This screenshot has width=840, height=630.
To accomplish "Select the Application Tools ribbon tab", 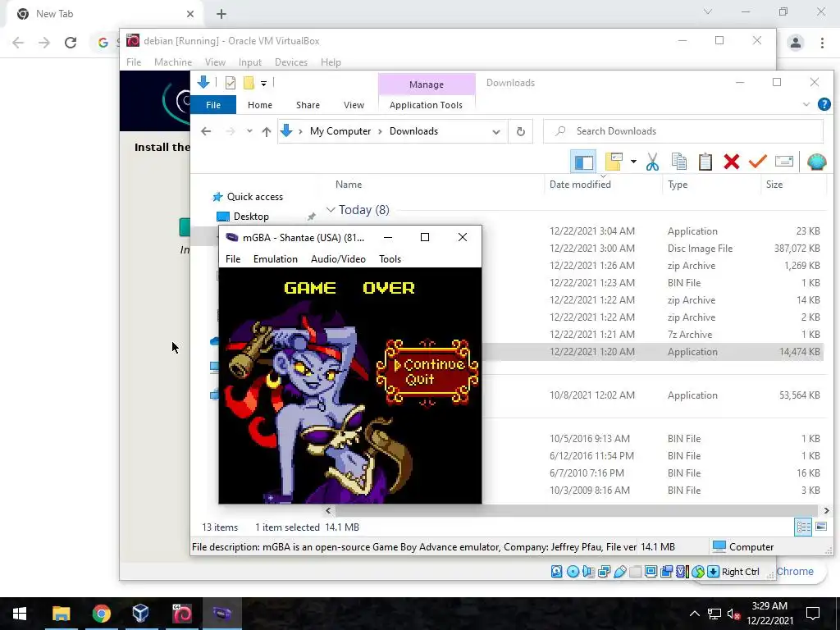I will (426, 105).
